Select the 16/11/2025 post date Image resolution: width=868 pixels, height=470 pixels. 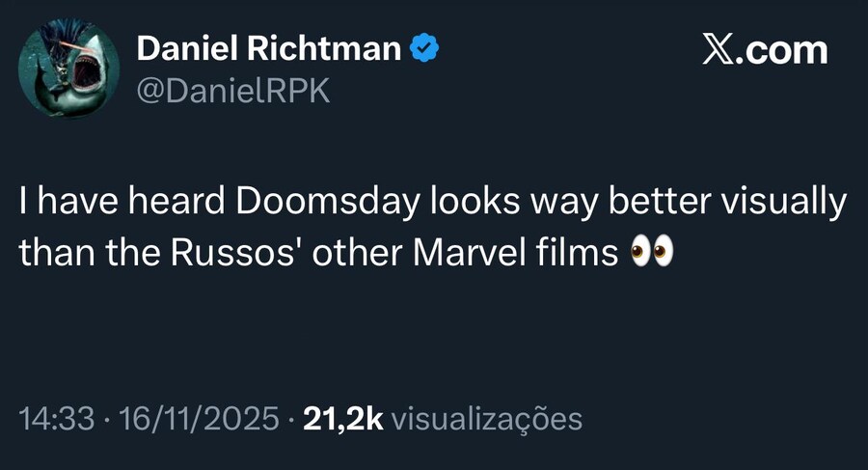[x=196, y=419]
